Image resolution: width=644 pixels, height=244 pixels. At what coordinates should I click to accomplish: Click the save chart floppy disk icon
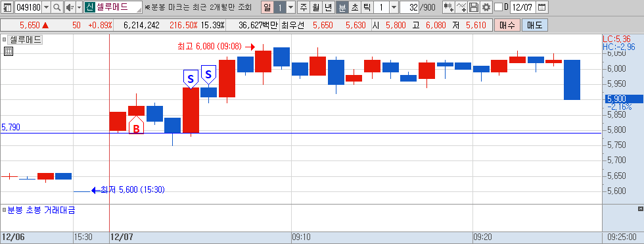(x=474, y=7)
